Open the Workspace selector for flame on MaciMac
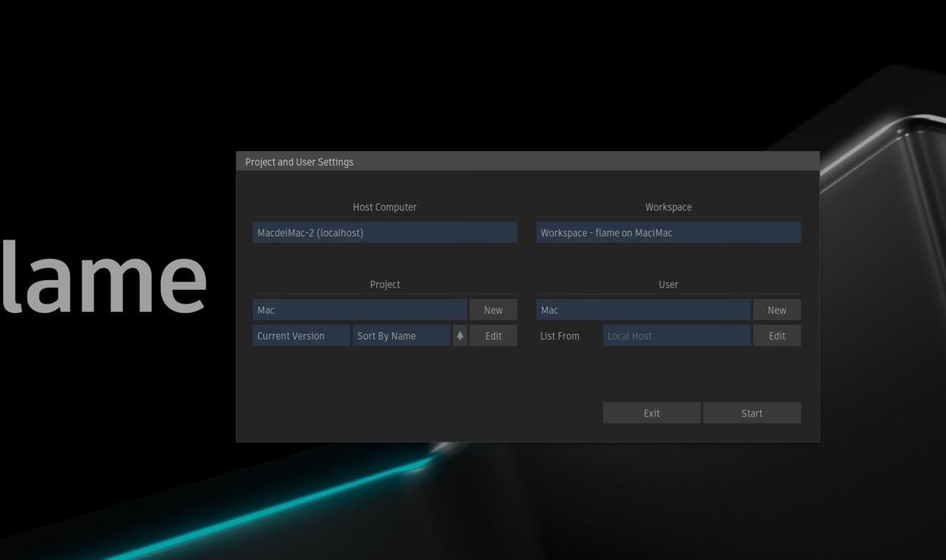 click(x=668, y=231)
